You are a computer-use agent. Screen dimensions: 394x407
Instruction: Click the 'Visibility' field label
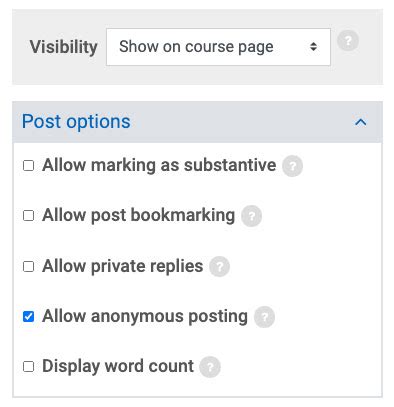coord(63,47)
